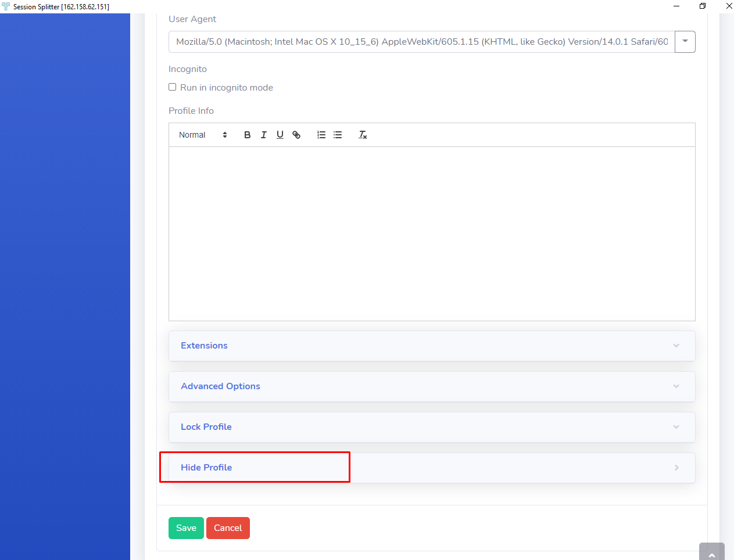Click into the User Agent text field
Viewport: 734px width, 560px height.
[422, 42]
